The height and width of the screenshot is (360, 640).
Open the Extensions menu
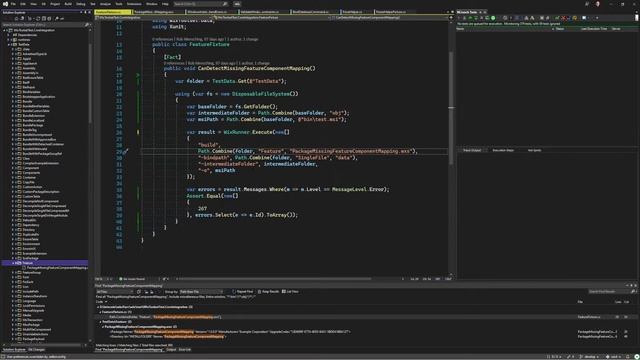pos(134,4)
